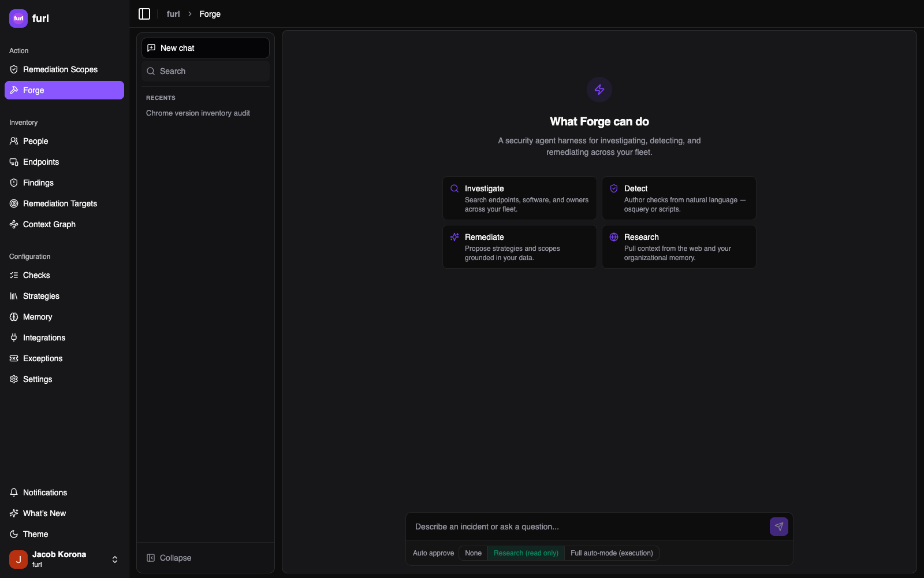Screen dimensions: 924x578
Task: Click the Endpoints devices icon
Action: pos(14,162)
